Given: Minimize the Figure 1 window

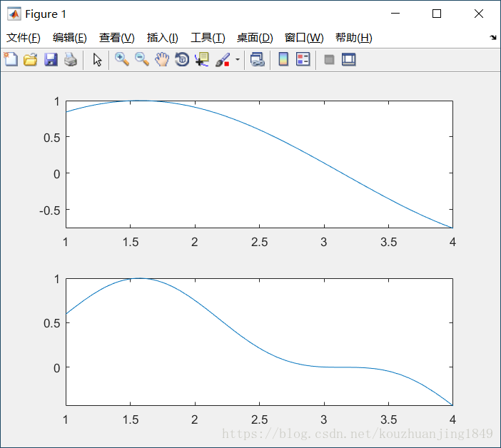Looking at the screenshot, I should tap(395, 14).
